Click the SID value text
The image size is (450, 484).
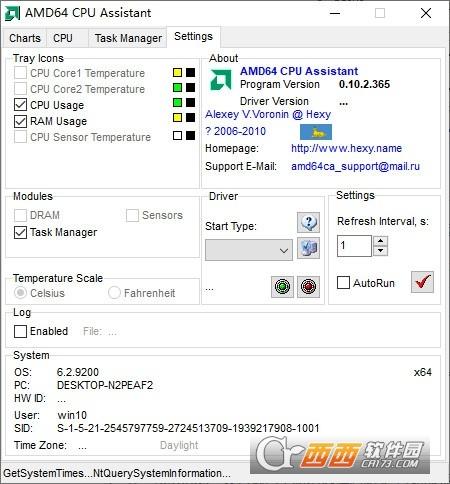click(188, 428)
